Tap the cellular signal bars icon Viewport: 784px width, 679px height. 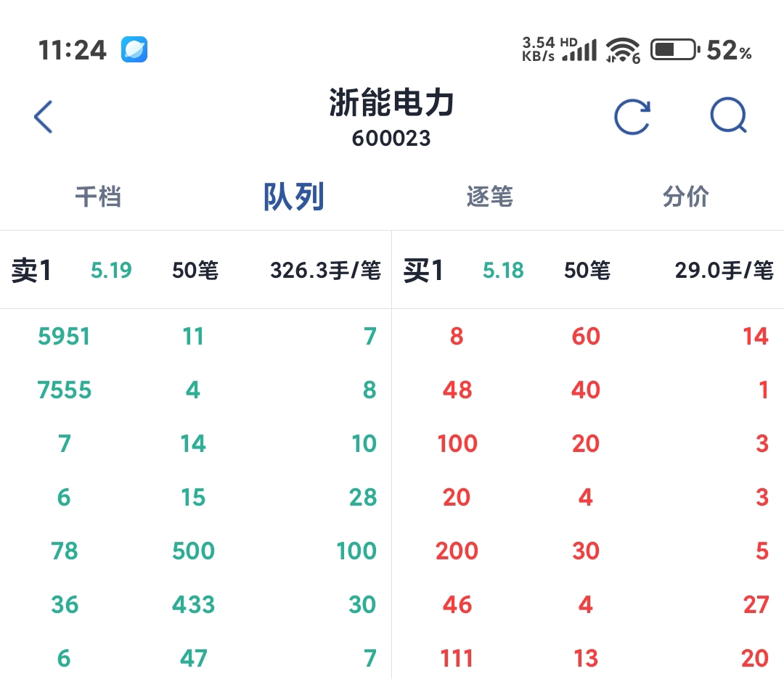(x=580, y=51)
